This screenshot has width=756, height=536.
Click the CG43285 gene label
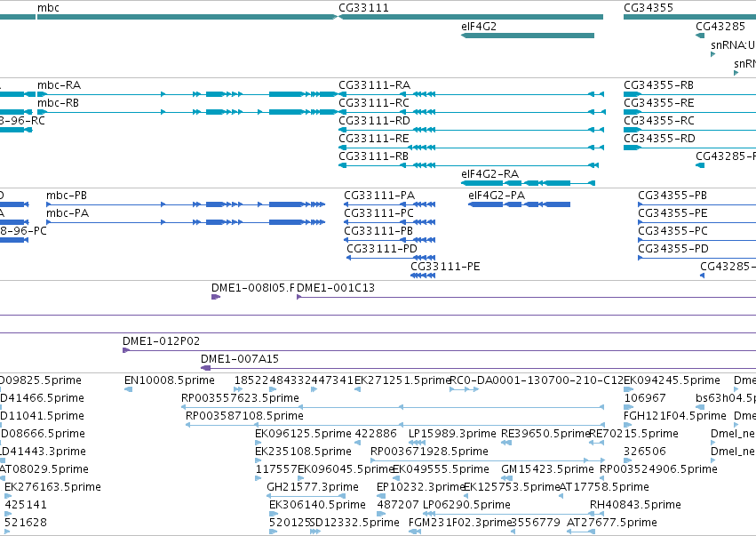[720, 27]
